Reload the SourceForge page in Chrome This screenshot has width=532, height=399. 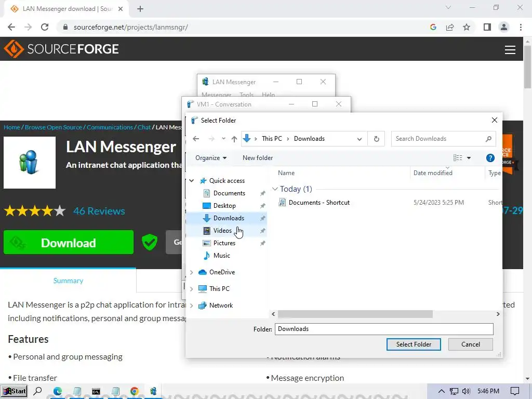point(45,27)
